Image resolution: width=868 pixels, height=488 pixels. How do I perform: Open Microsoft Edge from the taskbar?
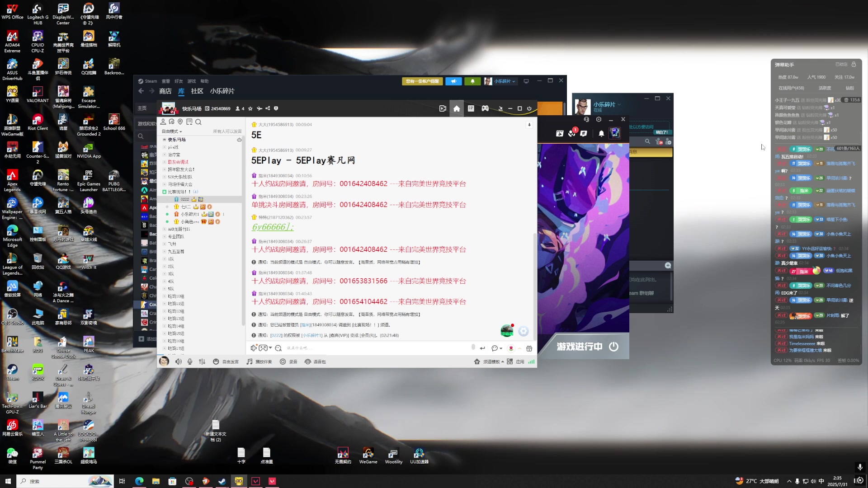pos(139,481)
